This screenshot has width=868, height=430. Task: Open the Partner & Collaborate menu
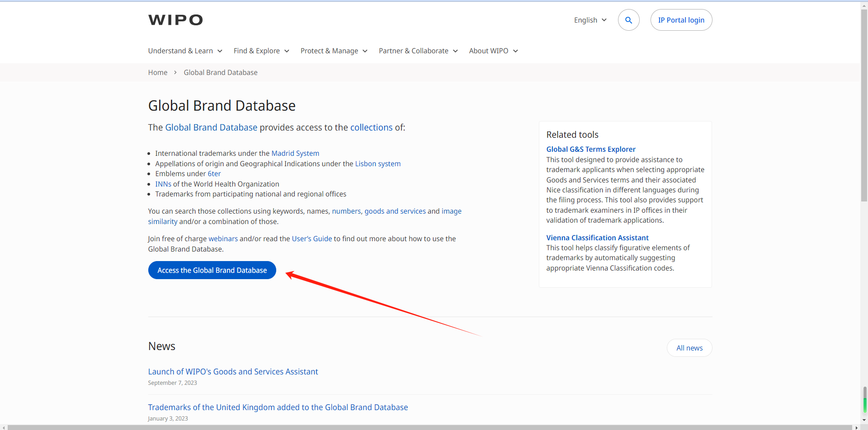pyautogui.click(x=418, y=51)
